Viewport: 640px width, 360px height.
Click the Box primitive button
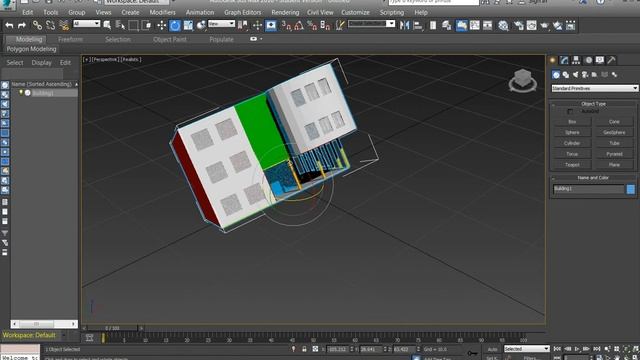point(572,122)
